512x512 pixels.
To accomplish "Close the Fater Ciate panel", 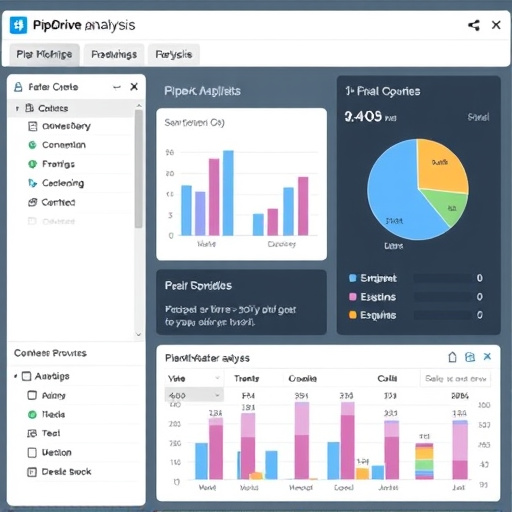I will (x=134, y=87).
